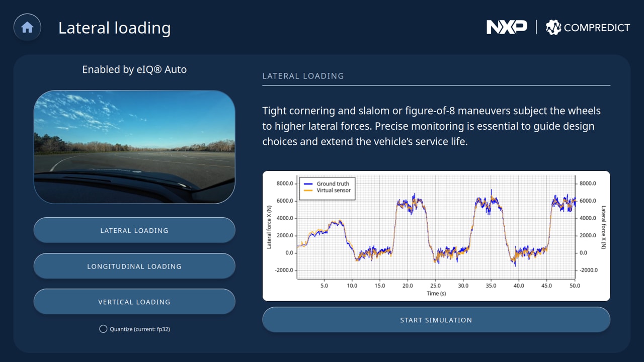
Task: Click the dashcam road video preview
Action: click(x=134, y=147)
